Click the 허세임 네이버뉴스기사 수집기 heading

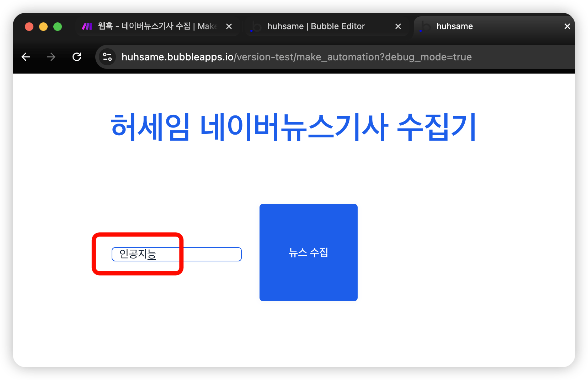[x=294, y=127]
